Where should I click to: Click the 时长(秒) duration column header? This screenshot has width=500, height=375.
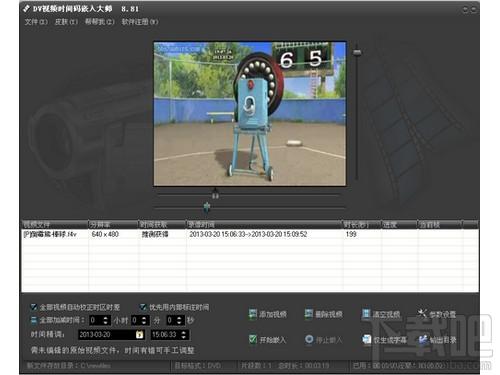coord(362,224)
